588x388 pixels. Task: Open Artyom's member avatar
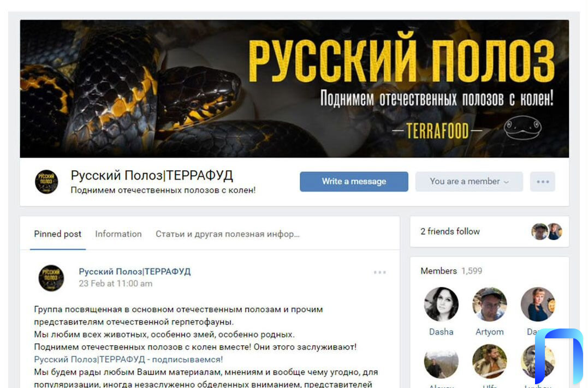[x=489, y=305]
